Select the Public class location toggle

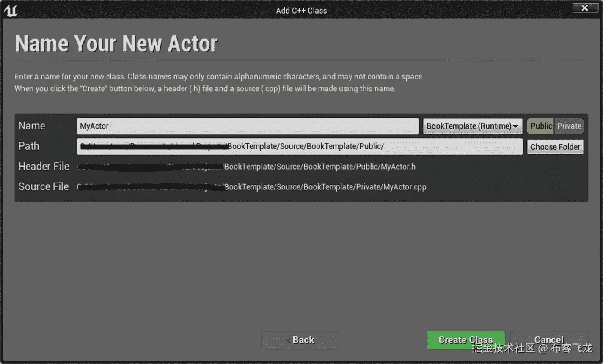(x=540, y=126)
